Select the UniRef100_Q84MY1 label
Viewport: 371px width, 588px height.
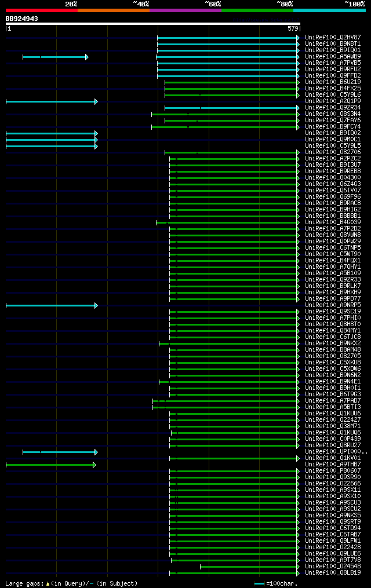(333, 331)
